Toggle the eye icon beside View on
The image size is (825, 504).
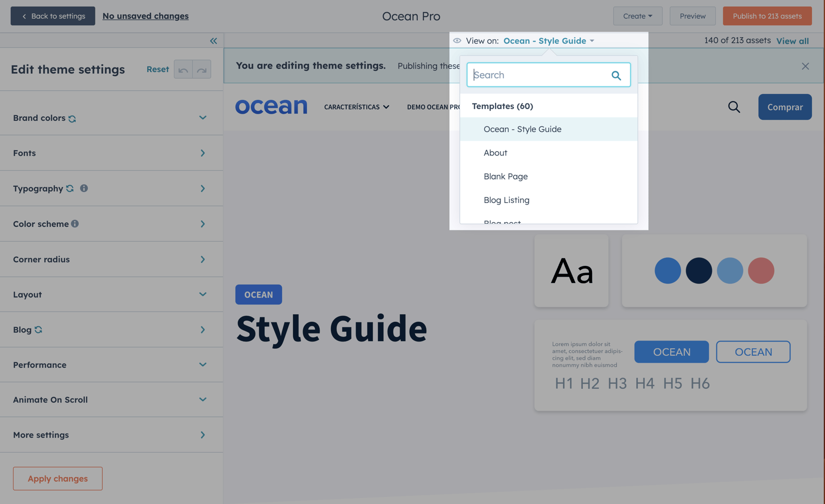pos(456,41)
